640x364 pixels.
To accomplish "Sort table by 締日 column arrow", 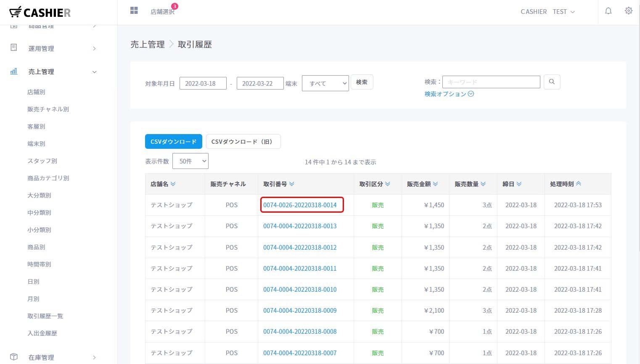I will tap(519, 184).
